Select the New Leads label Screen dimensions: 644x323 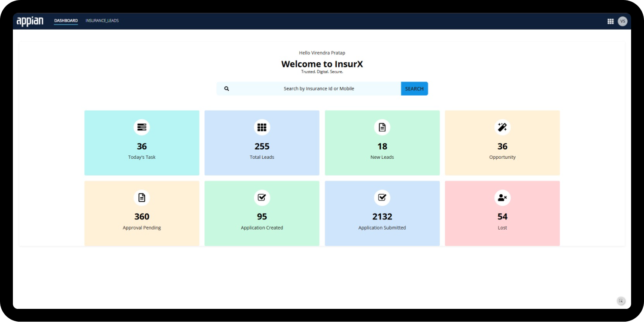tap(382, 157)
